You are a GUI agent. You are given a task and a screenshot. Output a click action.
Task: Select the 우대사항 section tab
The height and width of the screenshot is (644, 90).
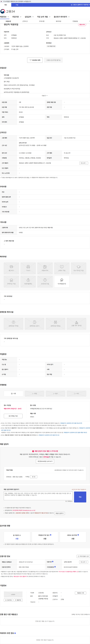(42, 21)
